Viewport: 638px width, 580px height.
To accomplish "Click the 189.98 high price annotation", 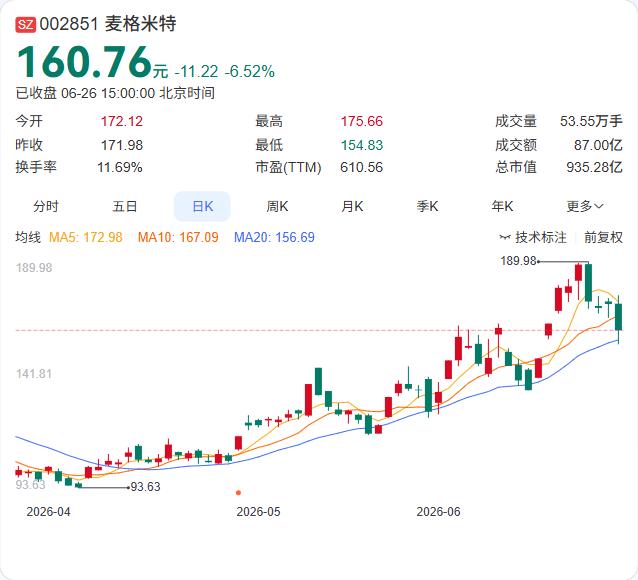I will pyautogui.click(x=518, y=260).
